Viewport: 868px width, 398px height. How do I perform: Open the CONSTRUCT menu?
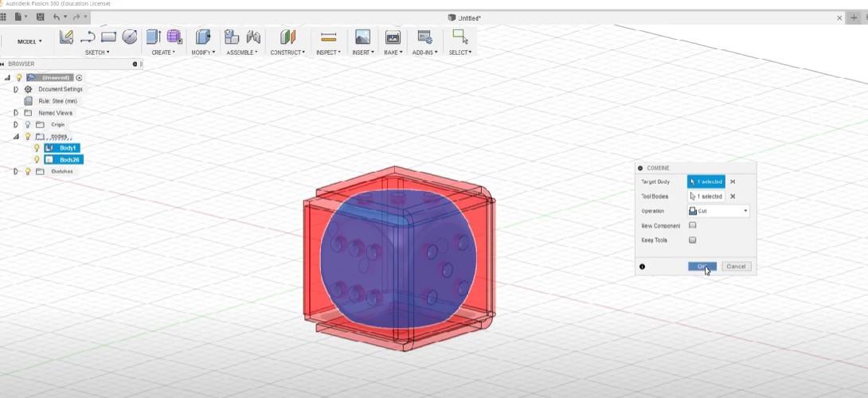pyautogui.click(x=287, y=52)
